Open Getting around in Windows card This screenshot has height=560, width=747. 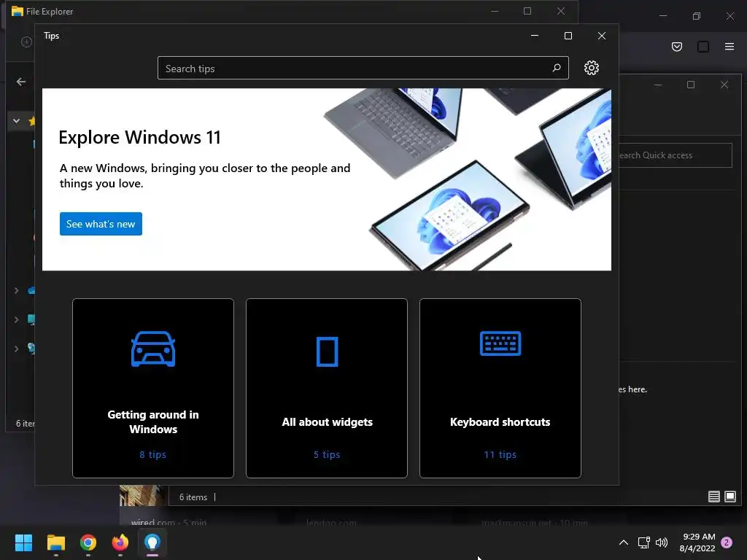[153, 388]
